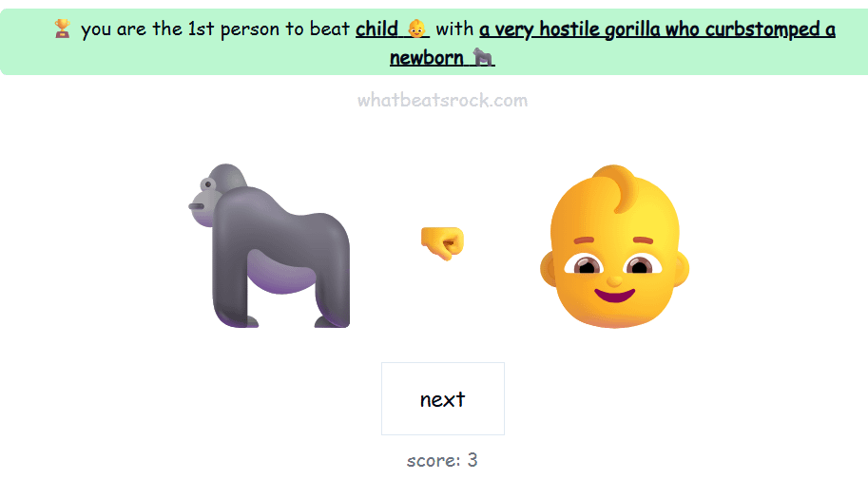
Task: Click the trophy icon in the green banner
Action: [62, 29]
